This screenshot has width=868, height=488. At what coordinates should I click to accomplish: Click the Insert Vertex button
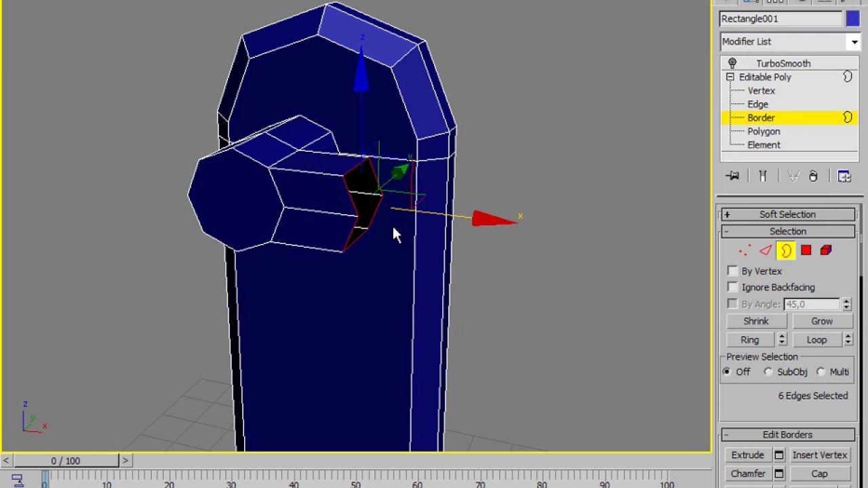coord(820,455)
